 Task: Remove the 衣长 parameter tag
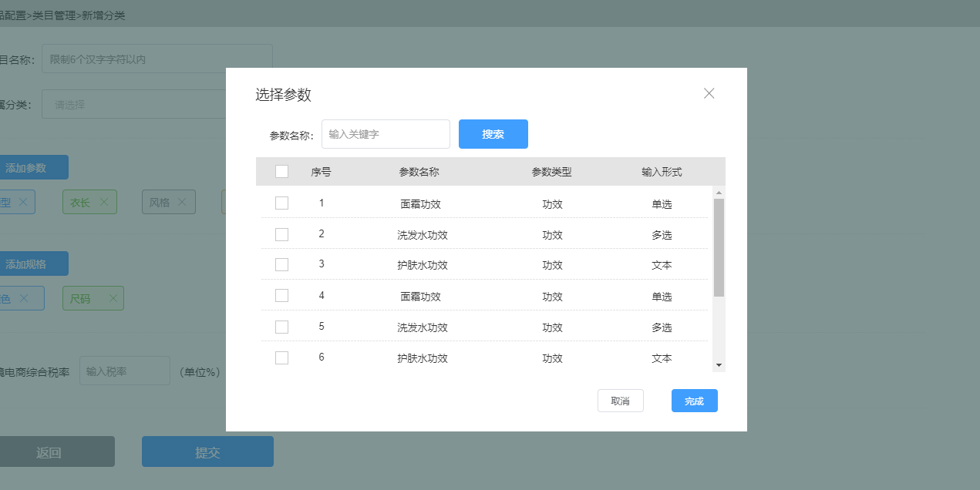(x=106, y=201)
